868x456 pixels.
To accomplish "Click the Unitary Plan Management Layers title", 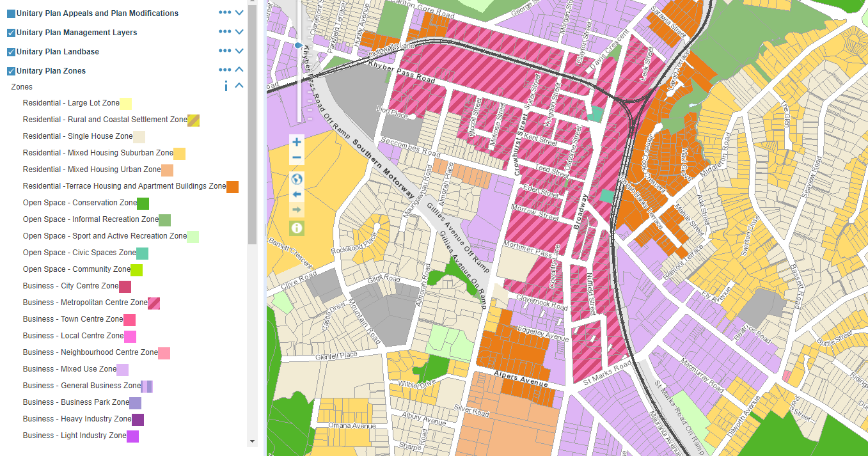I will (77, 32).
